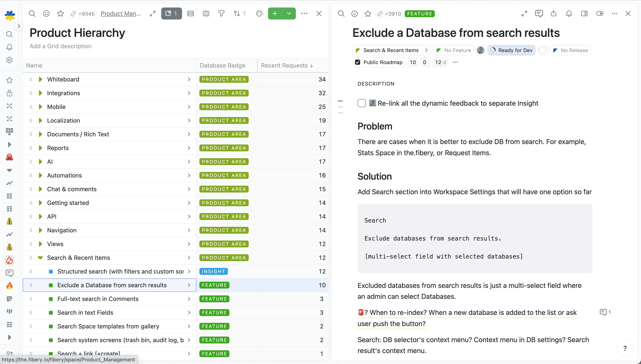The height and width of the screenshot is (364, 641).
Task: Click the sort arrows icon in grid toolbar
Action: (237, 14)
